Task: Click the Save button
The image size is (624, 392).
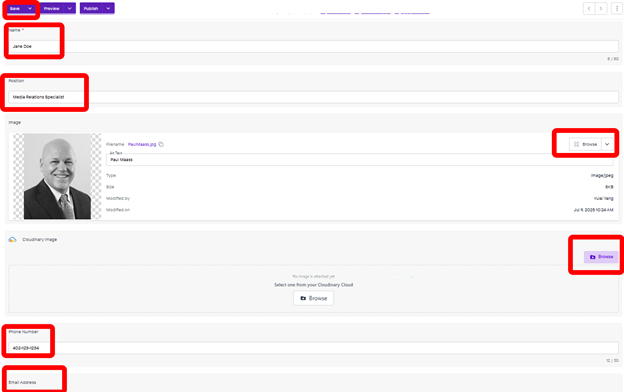Action: tap(16, 8)
